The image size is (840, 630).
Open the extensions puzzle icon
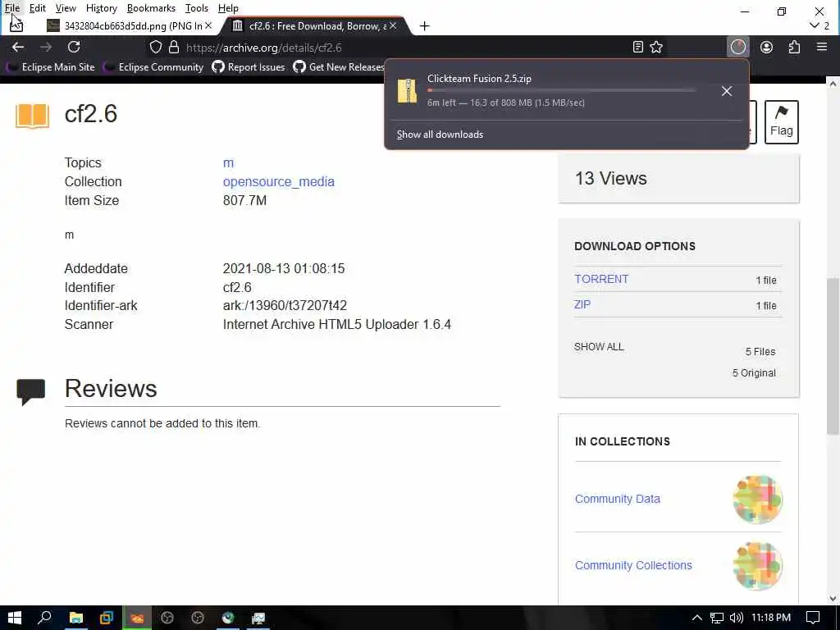(x=794, y=47)
